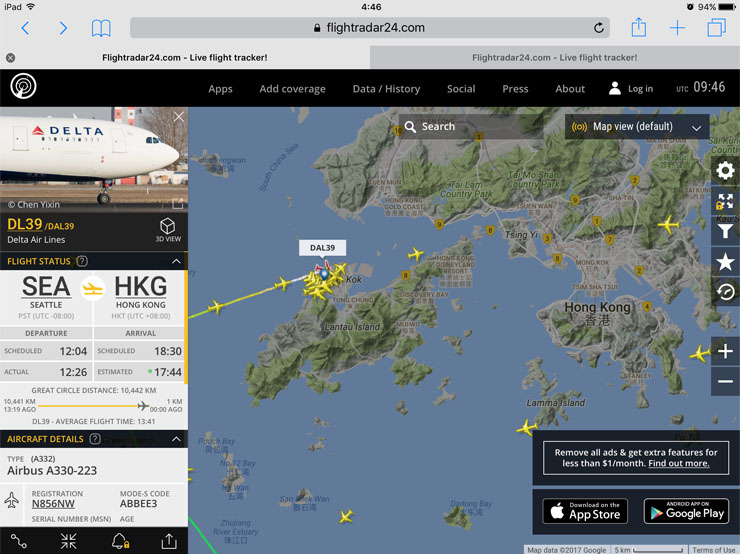Follow the Find out more link
This screenshot has height=554, width=740.
point(679,463)
